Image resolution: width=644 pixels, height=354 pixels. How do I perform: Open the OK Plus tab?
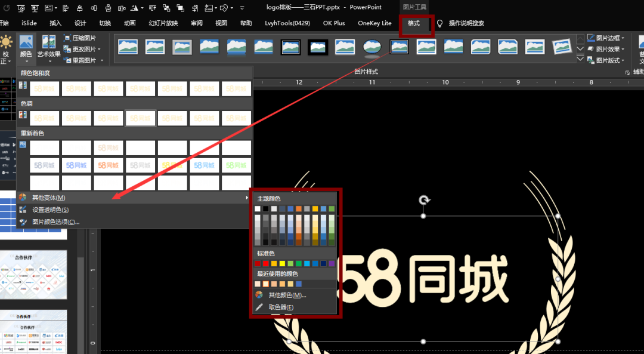pyautogui.click(x=334, y=23)
